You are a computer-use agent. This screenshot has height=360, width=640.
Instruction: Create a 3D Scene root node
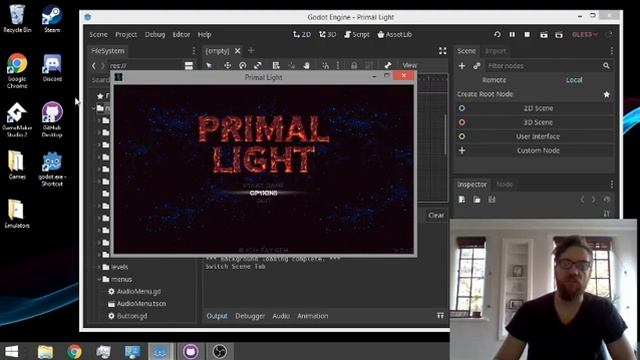tap(535, 122)
